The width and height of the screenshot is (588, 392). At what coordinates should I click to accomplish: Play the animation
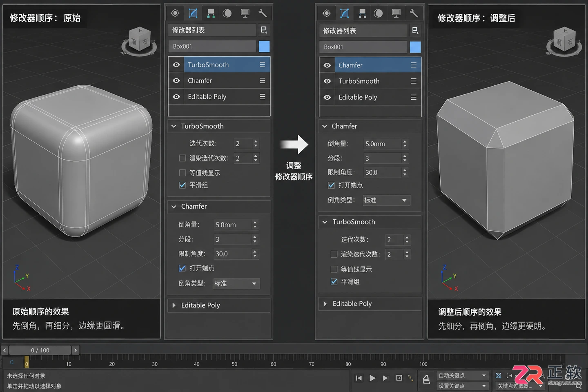pos(372,378)
